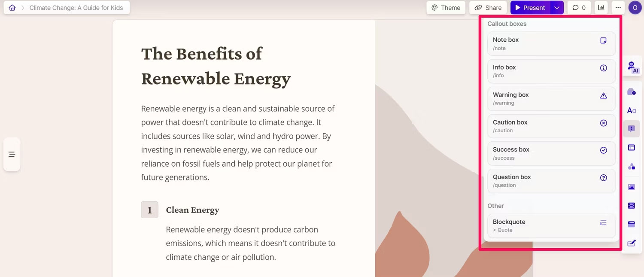The height and width of the screenshot is (277, 644).
Task: Open forms and buttons sidebar icon
Action: pyautogui.click(x=632, y=243)
